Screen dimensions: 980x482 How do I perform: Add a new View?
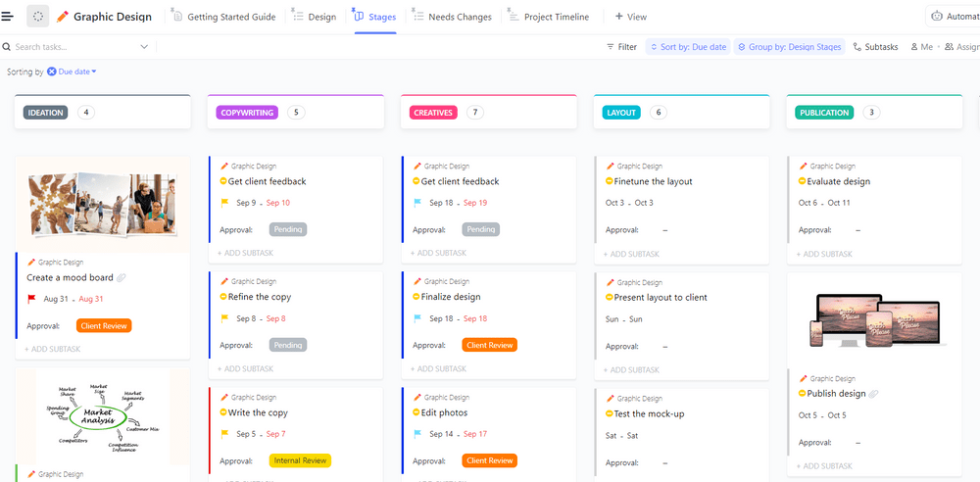(631, 17)
